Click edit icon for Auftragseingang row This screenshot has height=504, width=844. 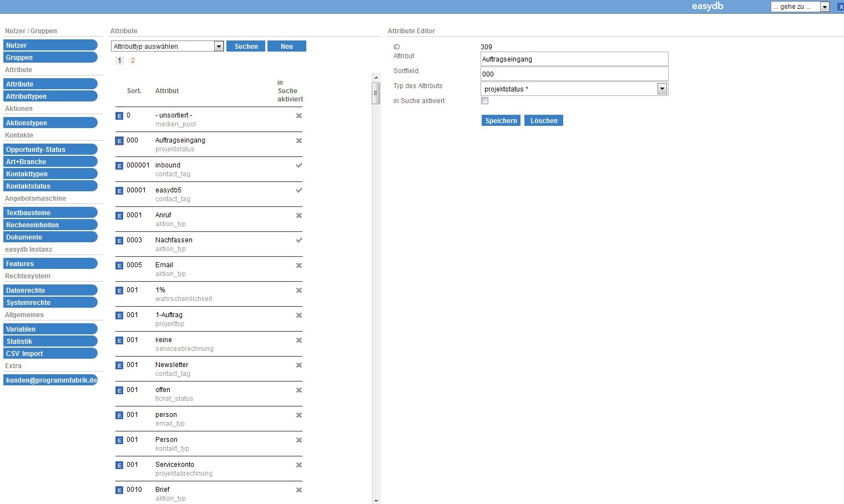(119, 141)
